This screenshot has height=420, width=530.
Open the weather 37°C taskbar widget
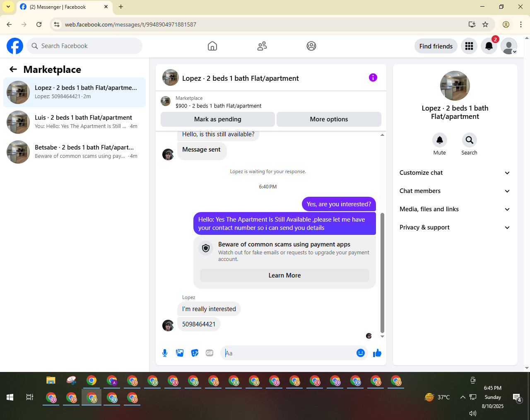coord(437,397)
